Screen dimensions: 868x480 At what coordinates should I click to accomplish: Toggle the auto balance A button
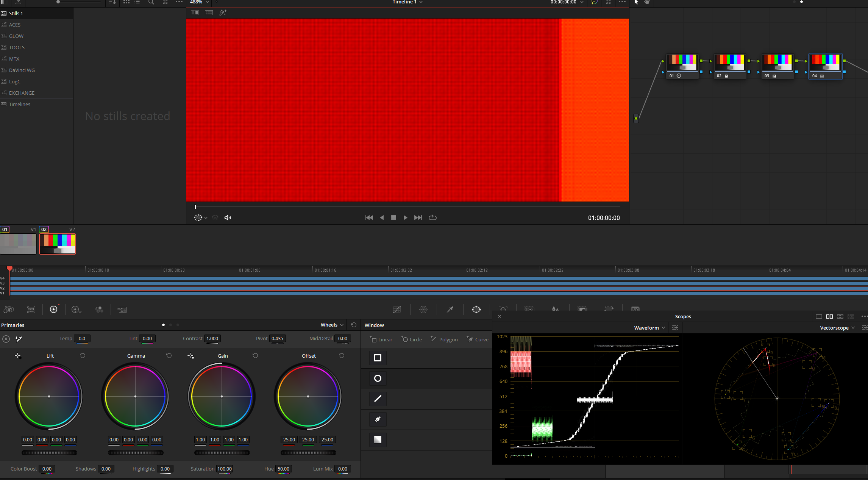point(6,339)
